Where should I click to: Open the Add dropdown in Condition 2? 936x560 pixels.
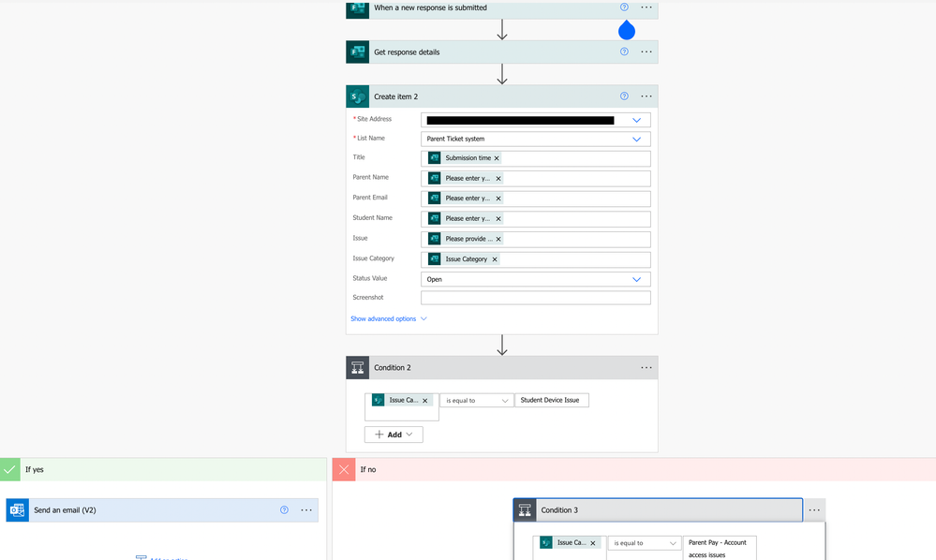[x=394, y=435]
